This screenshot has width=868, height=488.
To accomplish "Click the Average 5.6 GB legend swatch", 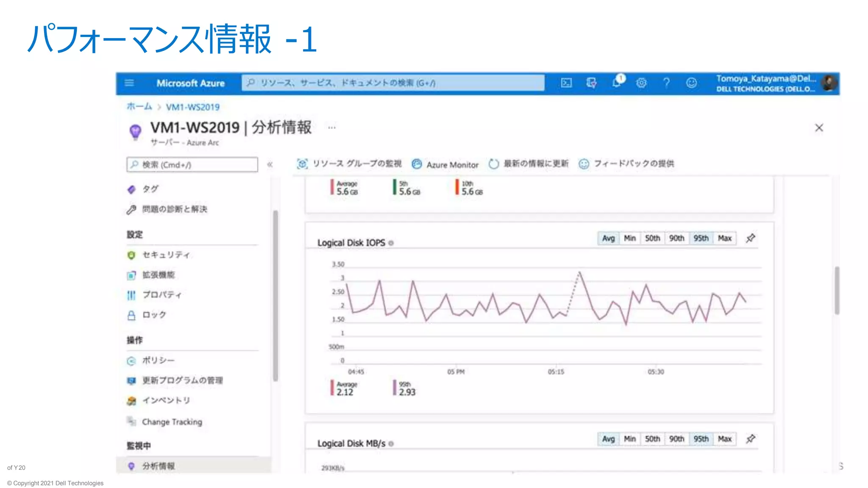I will pos(332,187).
